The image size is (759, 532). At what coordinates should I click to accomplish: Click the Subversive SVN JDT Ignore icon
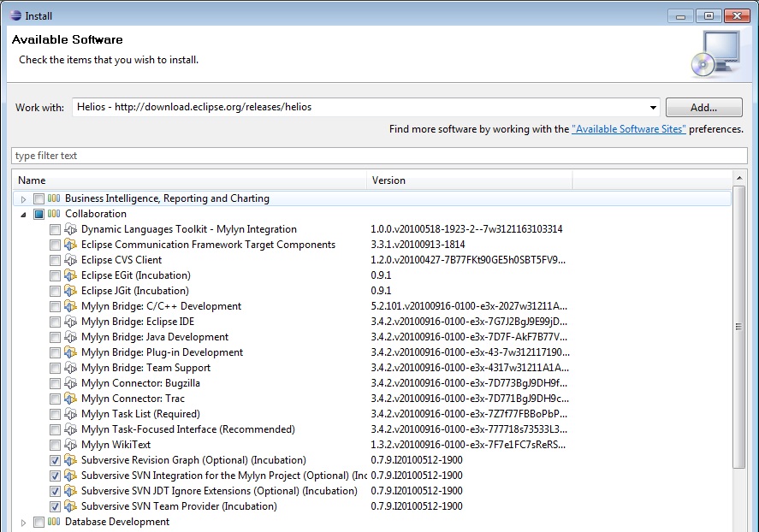(70, 492)
